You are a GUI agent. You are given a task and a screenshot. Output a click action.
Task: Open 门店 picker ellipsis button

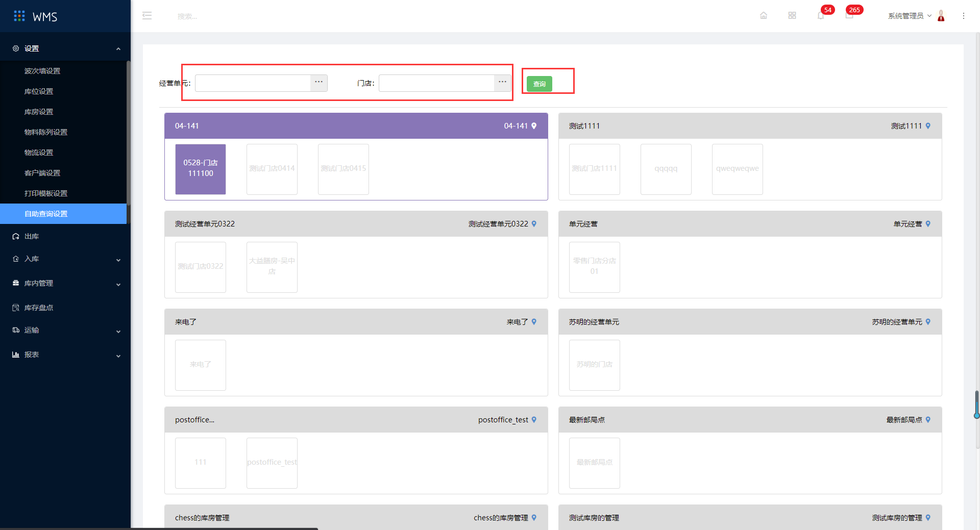(503, 83)
